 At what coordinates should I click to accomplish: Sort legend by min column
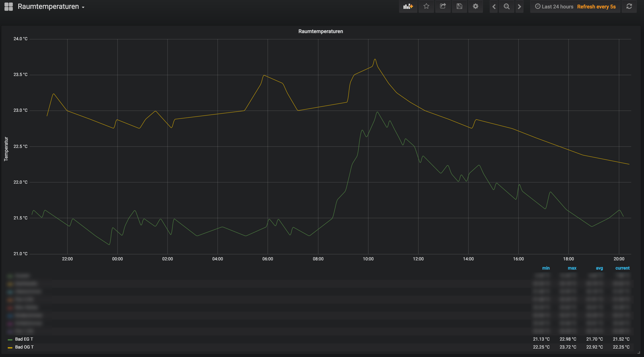point(545,268)
